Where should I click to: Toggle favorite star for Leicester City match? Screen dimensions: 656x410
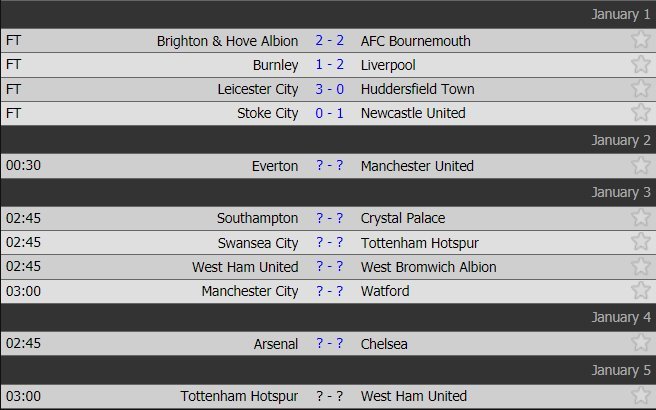coord(640,89)
